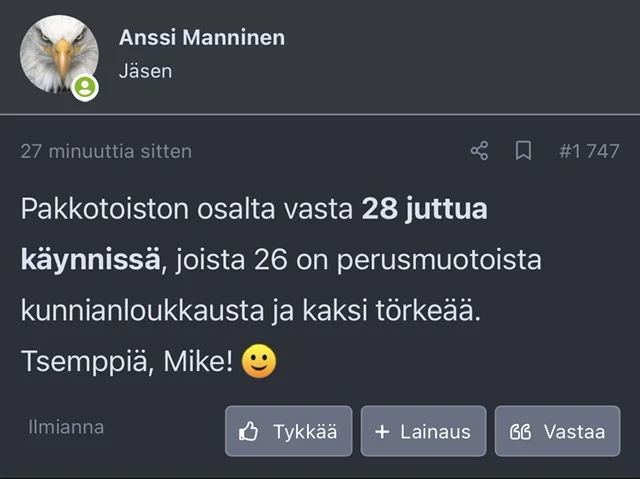The height and width of the screenshot is (479, 640).
Task: Open the post permalink #1 747
Action: pyautogui.click(x=589, y=152)
